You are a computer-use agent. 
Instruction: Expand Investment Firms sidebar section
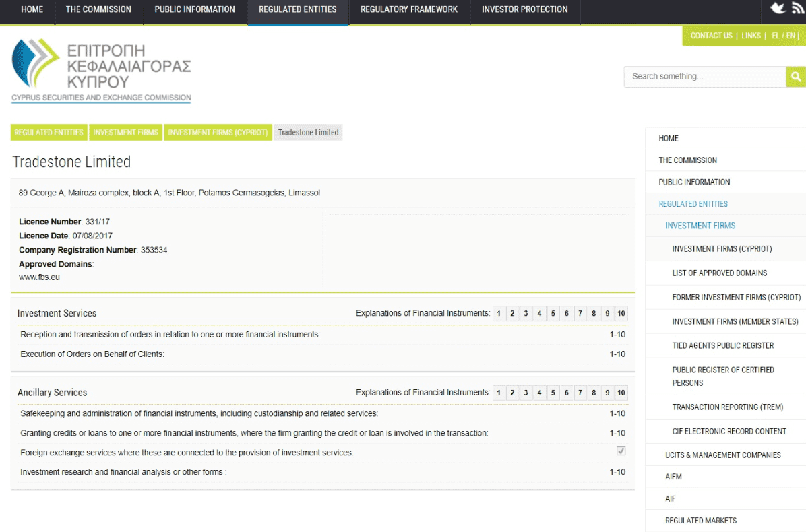tap(700, 226)
